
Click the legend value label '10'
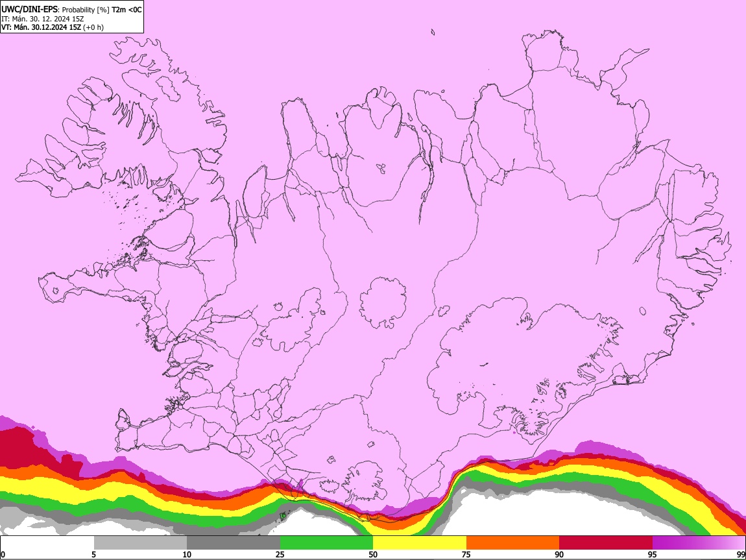point(187,554)
